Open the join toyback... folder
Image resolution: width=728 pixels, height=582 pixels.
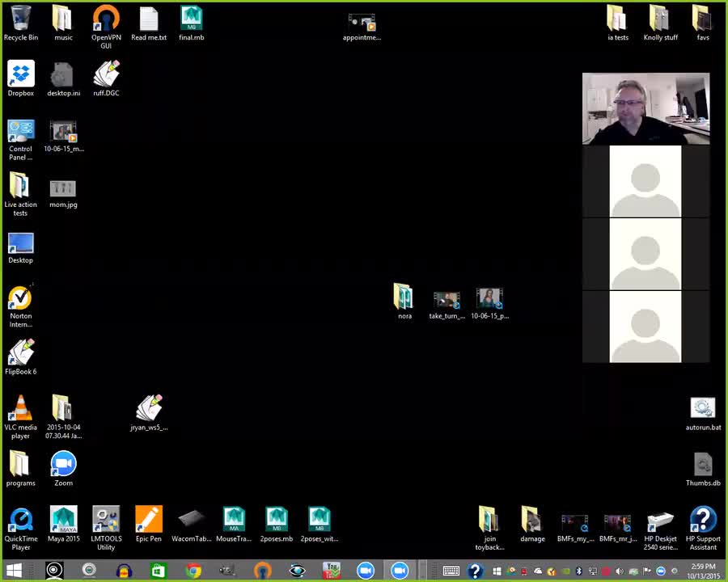(489, 528)
